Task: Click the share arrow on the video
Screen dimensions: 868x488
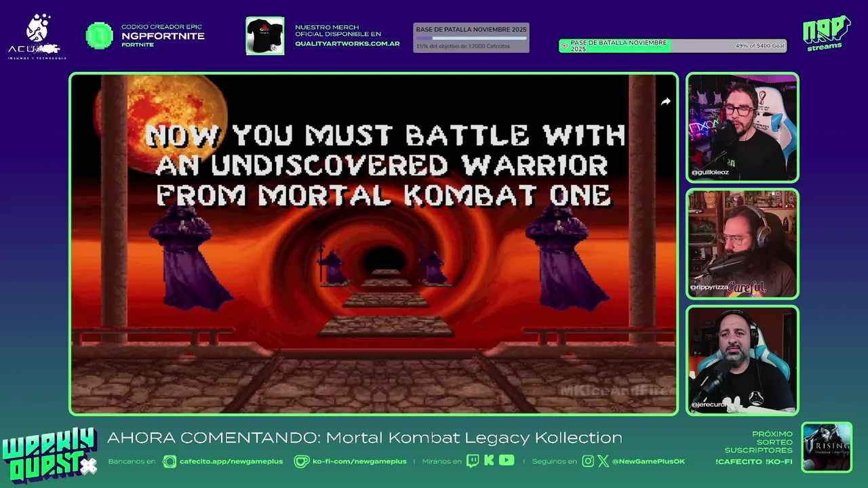Action: coord(665,102)
